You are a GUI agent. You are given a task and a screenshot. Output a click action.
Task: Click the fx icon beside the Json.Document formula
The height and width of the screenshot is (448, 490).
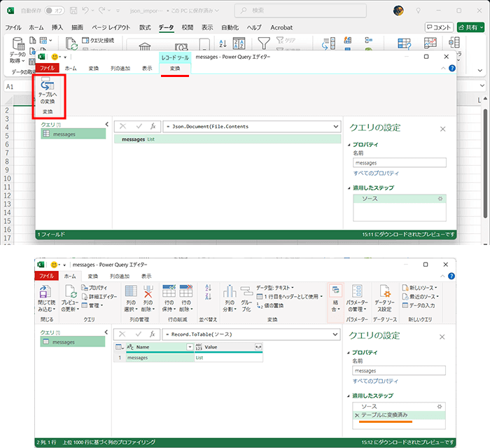point(153,126)
